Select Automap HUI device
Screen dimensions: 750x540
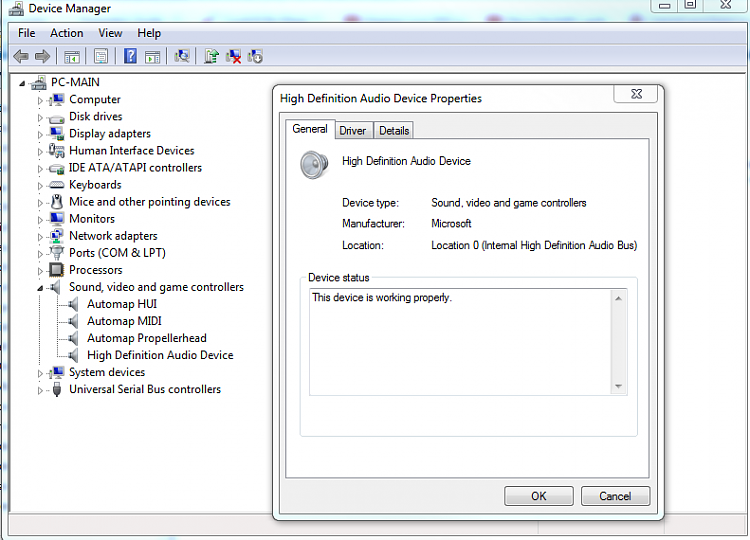(122, 304)
